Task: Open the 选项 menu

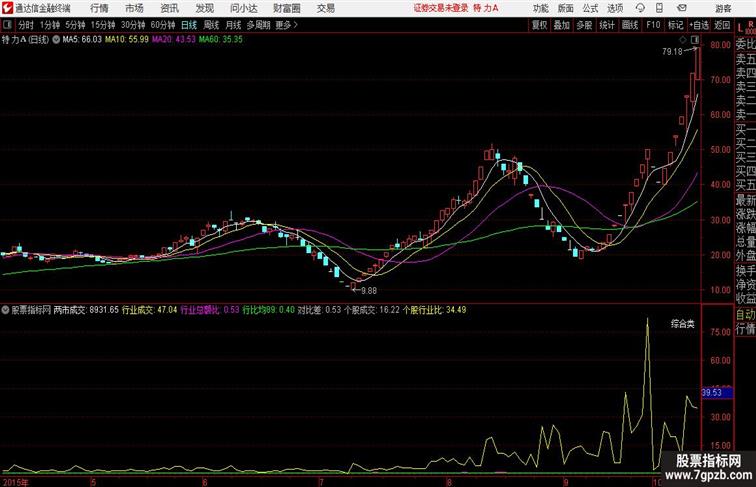Action: pyautogui.click(x=615, y=8)
